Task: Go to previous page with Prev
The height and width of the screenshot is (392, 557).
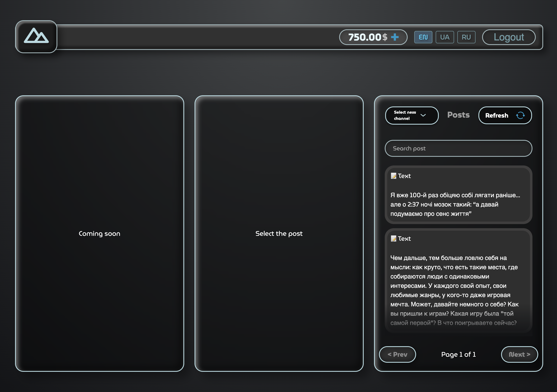Action: (397, 354)
